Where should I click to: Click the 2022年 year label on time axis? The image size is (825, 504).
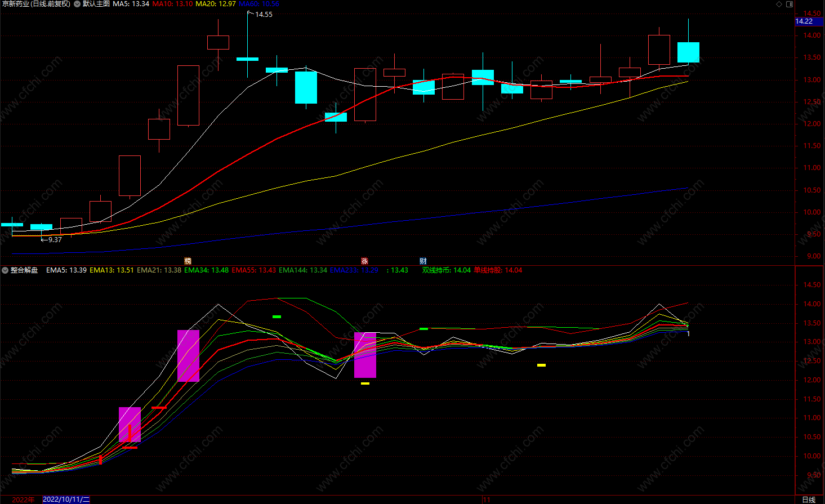point(23,499)
